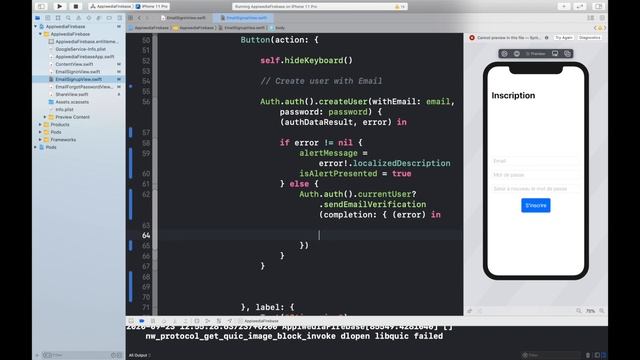Select ShareView.swift file
The height and width of the screenshot is (360, 640).
point(71,94)
